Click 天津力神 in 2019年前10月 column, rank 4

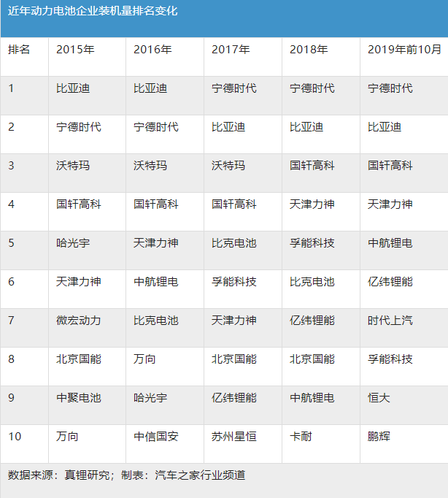pyautogui.click(x=390, y=204)
